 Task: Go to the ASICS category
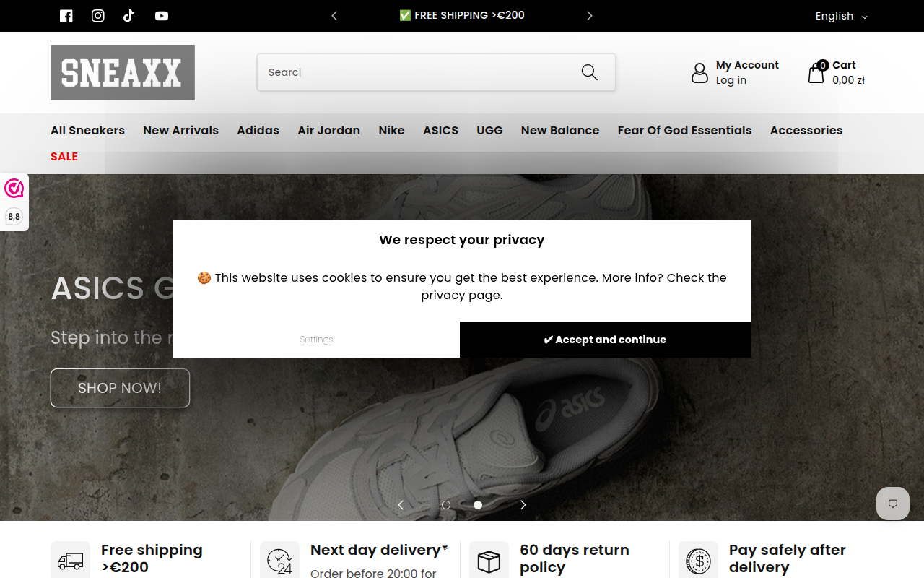[440, 131]
